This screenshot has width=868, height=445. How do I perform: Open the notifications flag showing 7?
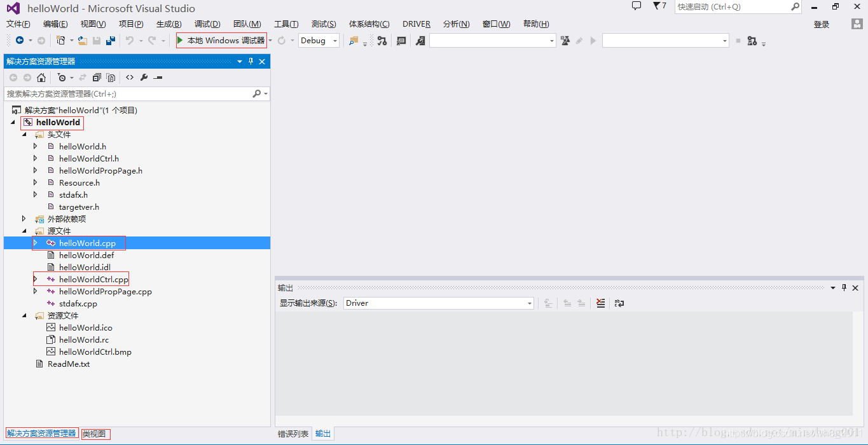[x=660, y=6]
